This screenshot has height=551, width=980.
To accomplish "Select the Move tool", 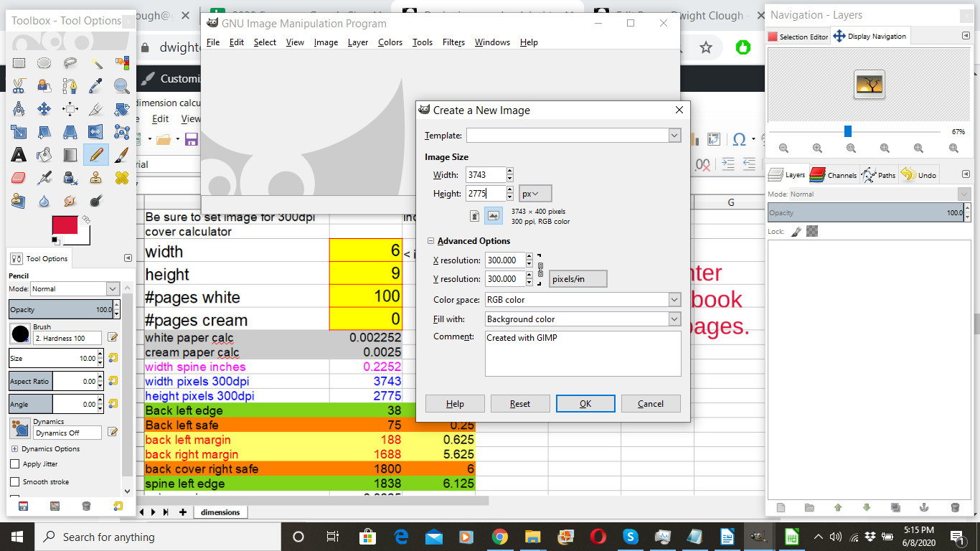I will coord(44,109).
